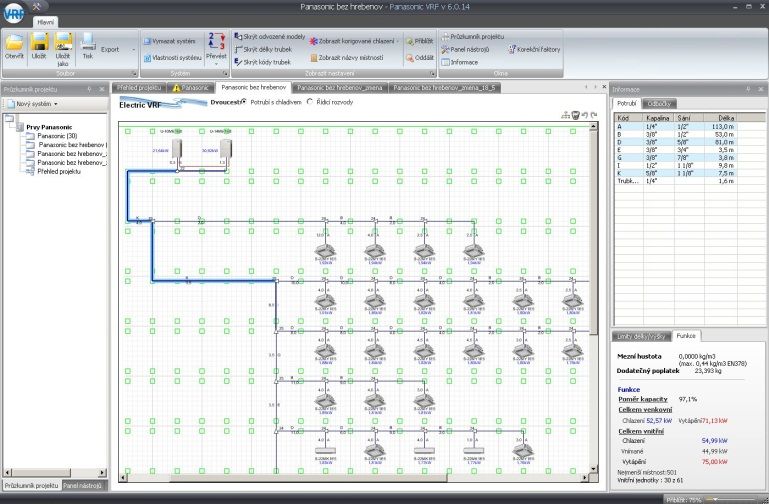The image size is (769, 504).
Task: Click the Převést numbering icon
Action: [216, 41]
